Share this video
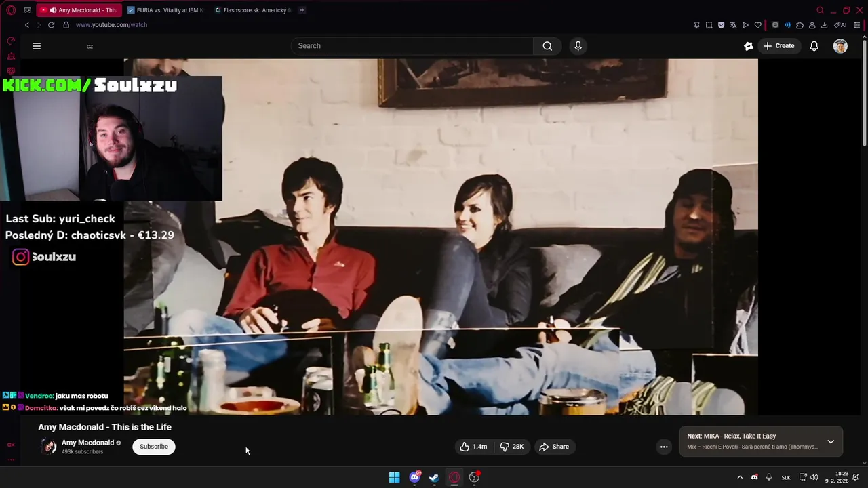The height and width of the screenshot is (488, 868). [x=554, y=447]
